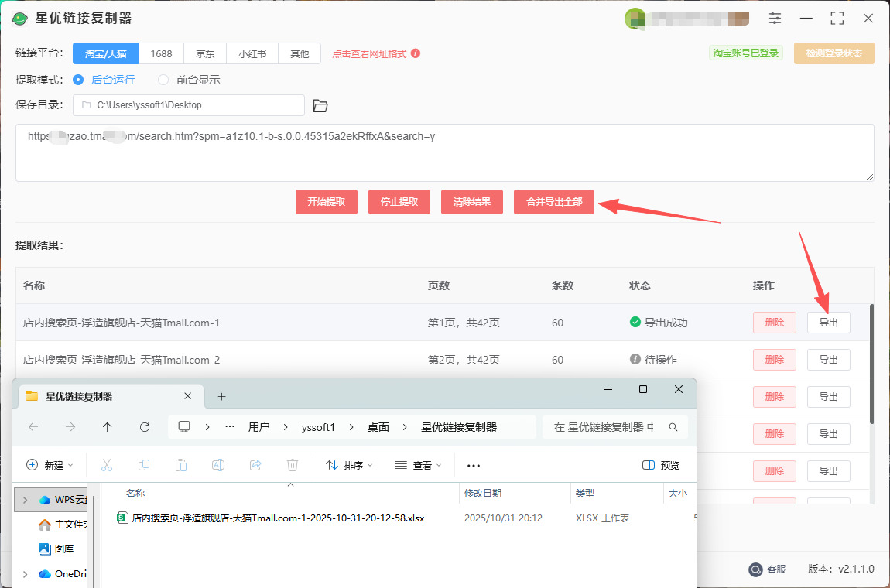
Task: Export the Tmall.com-2 result row
Action: [x=828, y=359]
